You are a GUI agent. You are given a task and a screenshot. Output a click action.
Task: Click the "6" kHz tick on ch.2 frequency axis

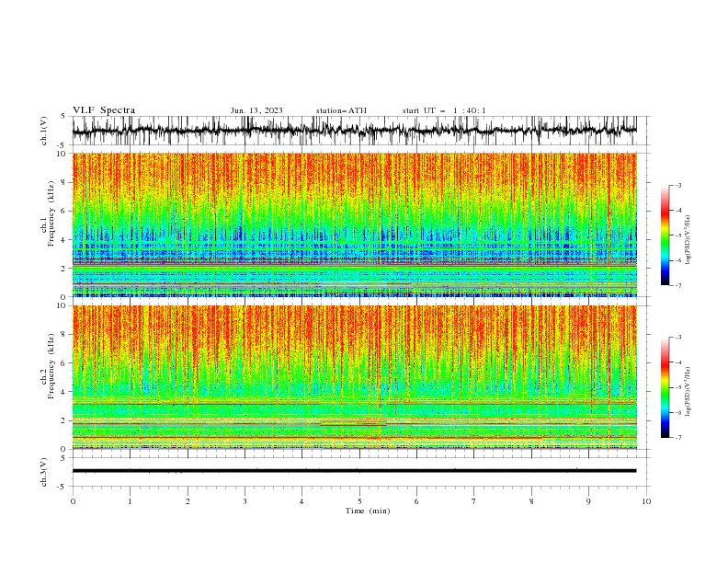[x=64, y=363]
